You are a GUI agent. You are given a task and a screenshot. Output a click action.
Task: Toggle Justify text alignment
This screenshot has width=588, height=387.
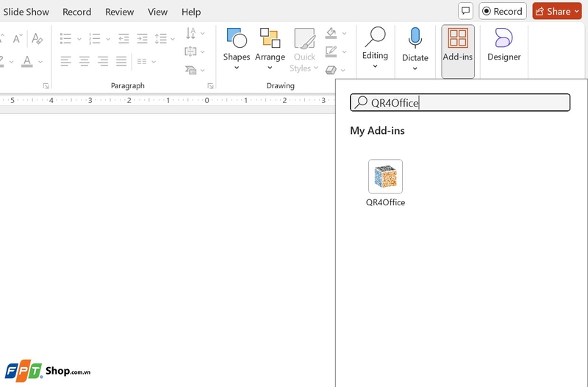pos(121,61)
